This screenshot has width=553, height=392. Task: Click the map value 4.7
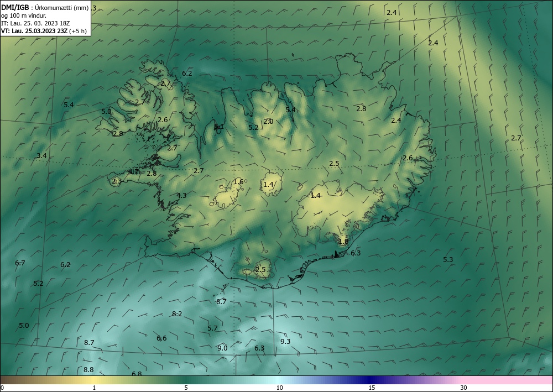133,172
